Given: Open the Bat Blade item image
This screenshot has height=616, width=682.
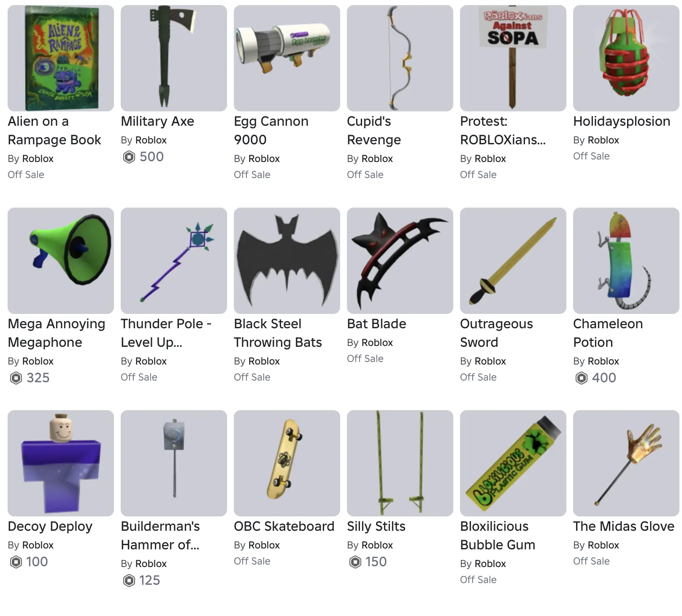Looking at the screenshot, I should [x=400, y=261].
